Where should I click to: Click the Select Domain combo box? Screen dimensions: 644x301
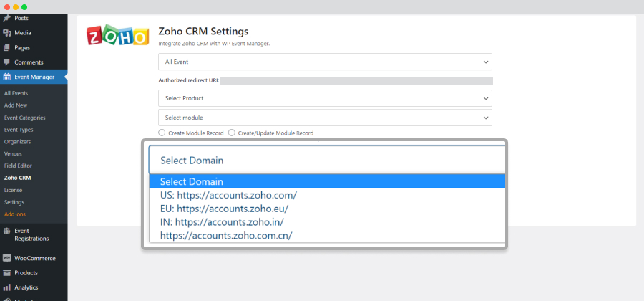coord(327,160)
